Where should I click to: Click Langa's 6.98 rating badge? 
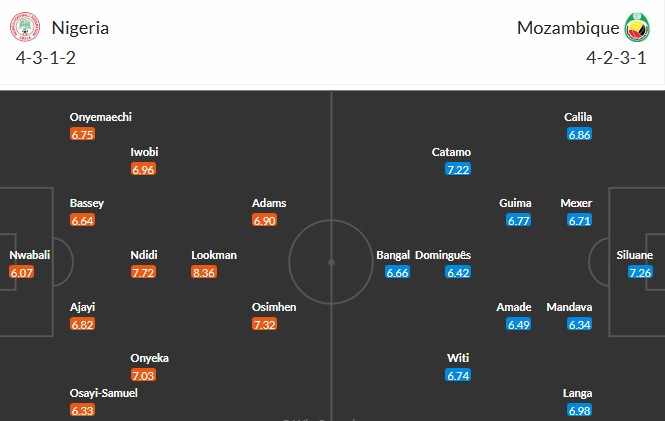tap(579, 410)
